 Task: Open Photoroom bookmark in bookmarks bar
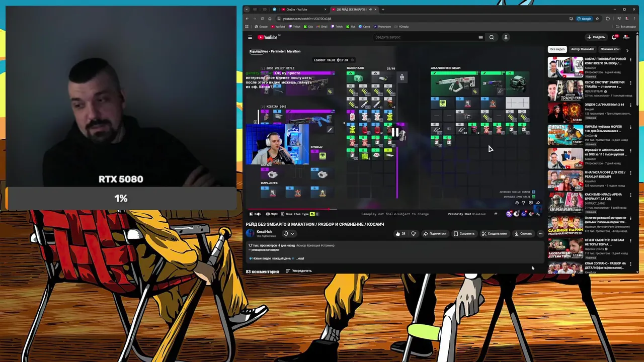click(x=382, y=27)
